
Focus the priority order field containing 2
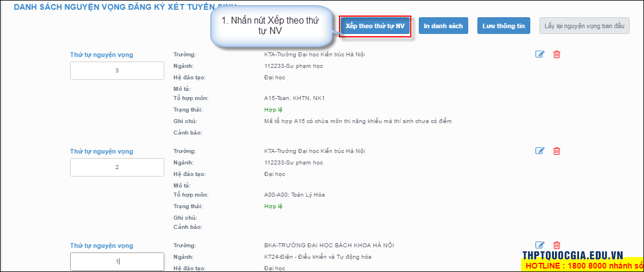coord(117,167)
